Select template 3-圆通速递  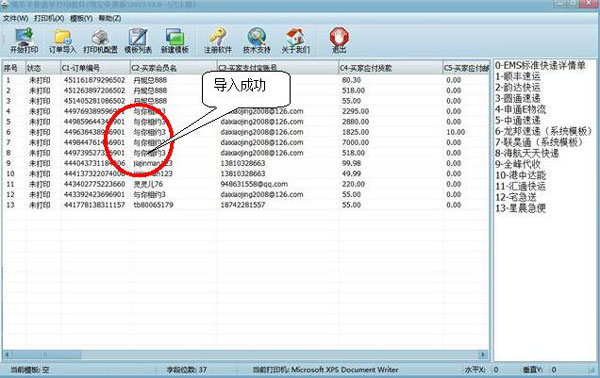pyautogui.click(x=518, y=98)
